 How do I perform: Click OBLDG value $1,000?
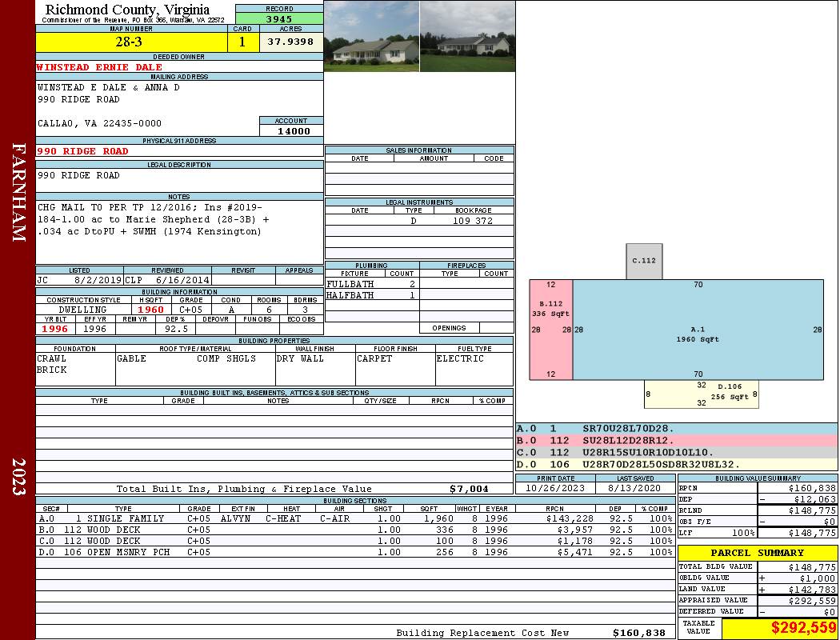point(818,578)
